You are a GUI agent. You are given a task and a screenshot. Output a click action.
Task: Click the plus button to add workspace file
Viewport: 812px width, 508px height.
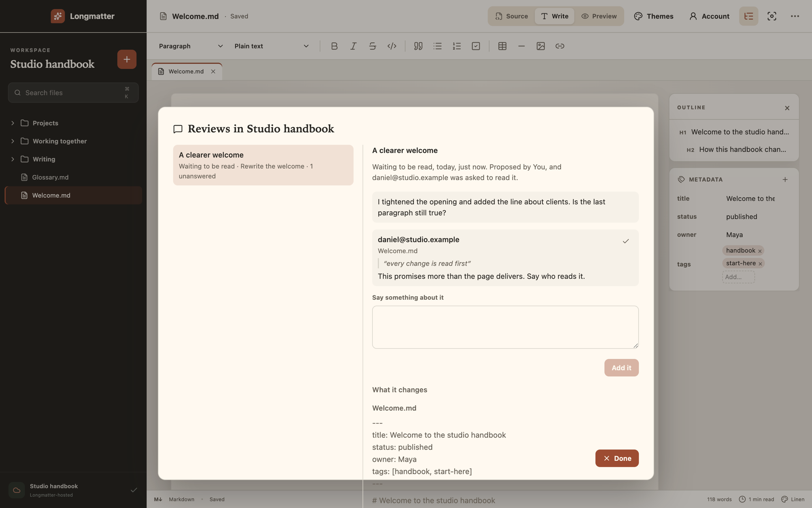[x=127, y=59]
